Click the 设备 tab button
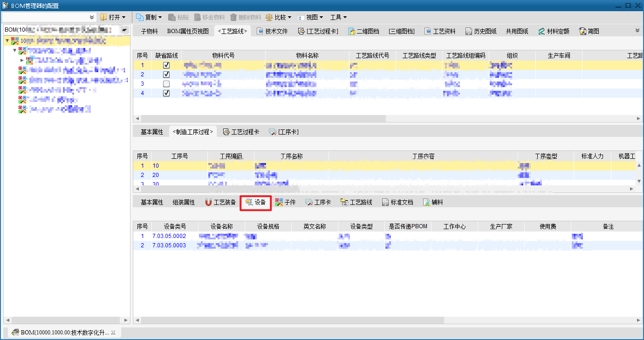The width and height of the screenshot is (644, 340). pos(256,203)
